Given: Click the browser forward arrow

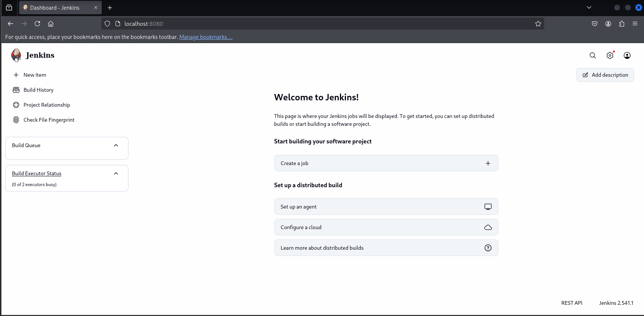Looking at the screenshot, I should [24, 24].
